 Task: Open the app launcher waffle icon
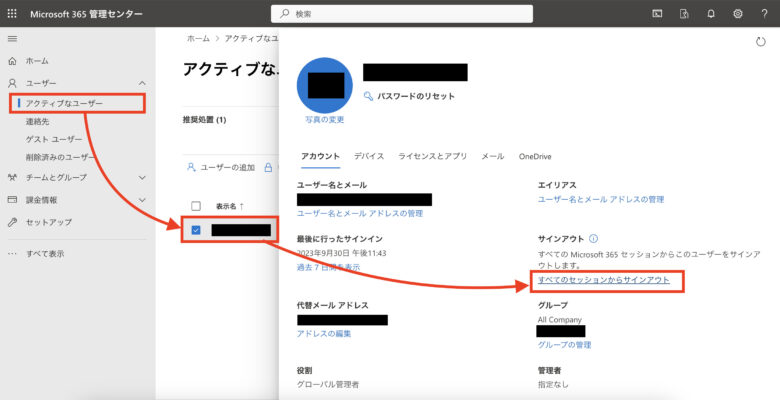click(x=12, y=13)
